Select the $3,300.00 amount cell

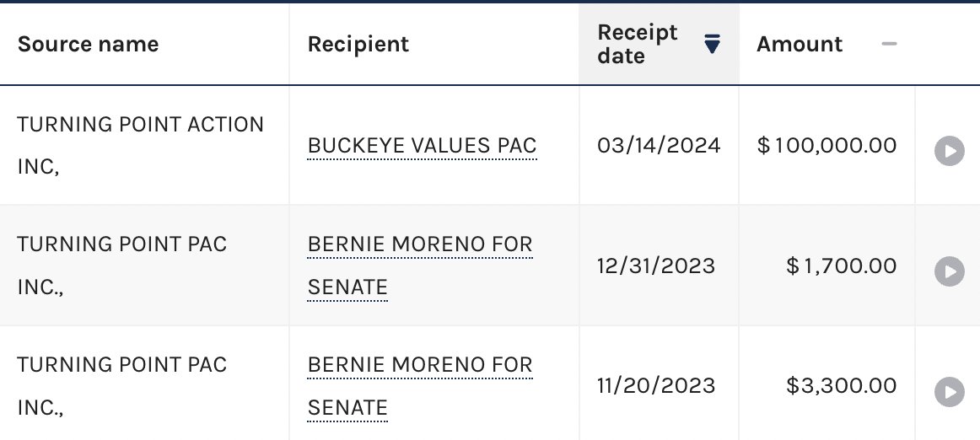(x=827, y=384)
